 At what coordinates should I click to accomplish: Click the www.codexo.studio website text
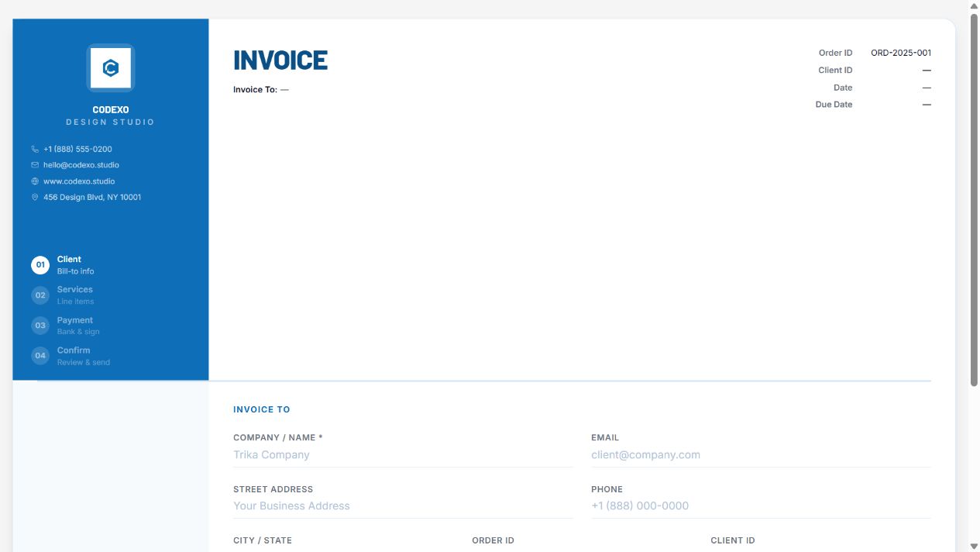coord(79,181)
